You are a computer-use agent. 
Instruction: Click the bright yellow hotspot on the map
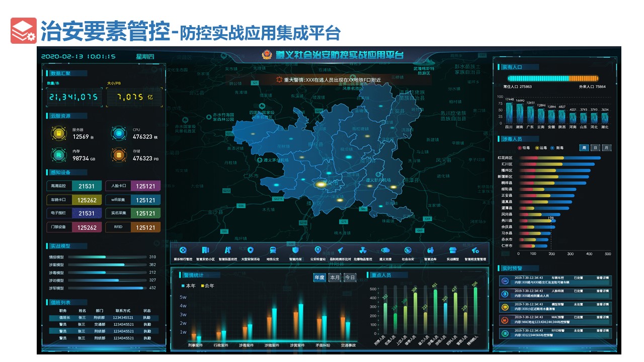(x=320, y=185)
